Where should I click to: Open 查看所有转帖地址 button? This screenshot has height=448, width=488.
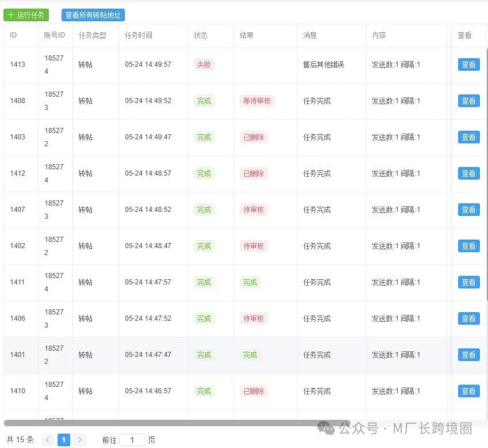point(93,15)
